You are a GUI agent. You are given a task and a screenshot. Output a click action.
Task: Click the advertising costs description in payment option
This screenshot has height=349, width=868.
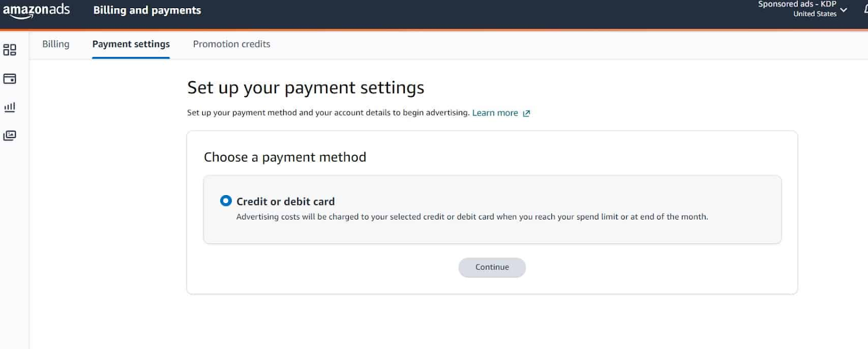[x=472, y=217]
